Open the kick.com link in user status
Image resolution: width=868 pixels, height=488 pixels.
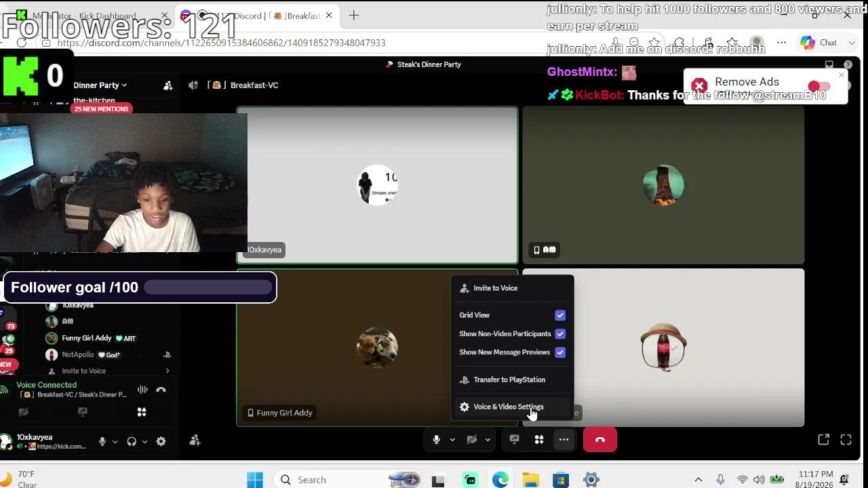62,447
